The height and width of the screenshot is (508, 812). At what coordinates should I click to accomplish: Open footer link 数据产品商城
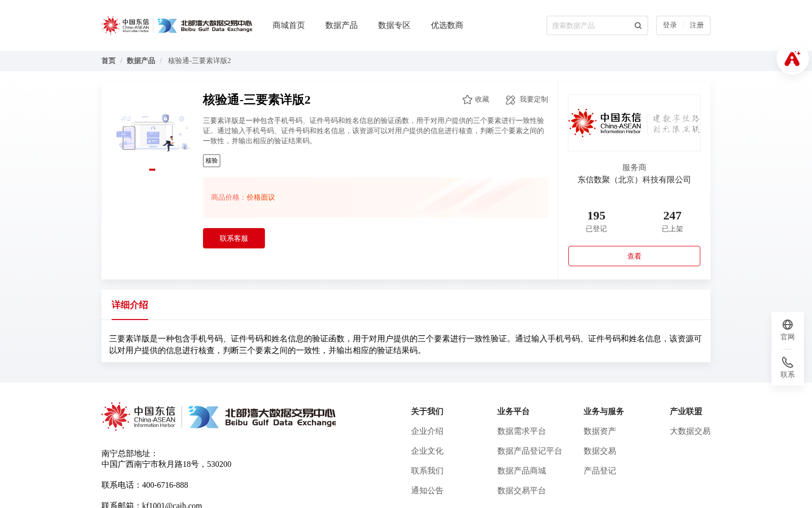pyautogui.click(x=522, y=471)
